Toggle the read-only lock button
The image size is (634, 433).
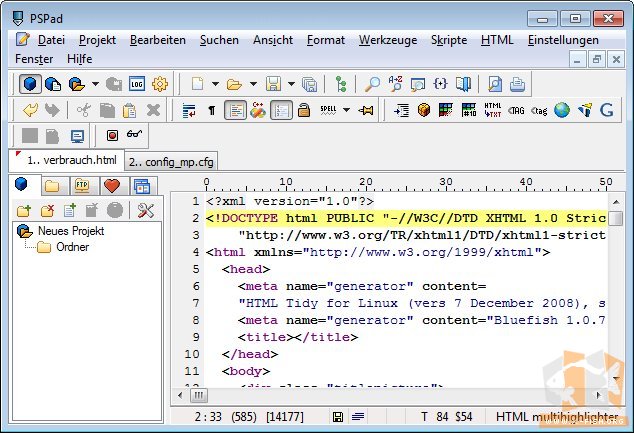click(304, 110)
